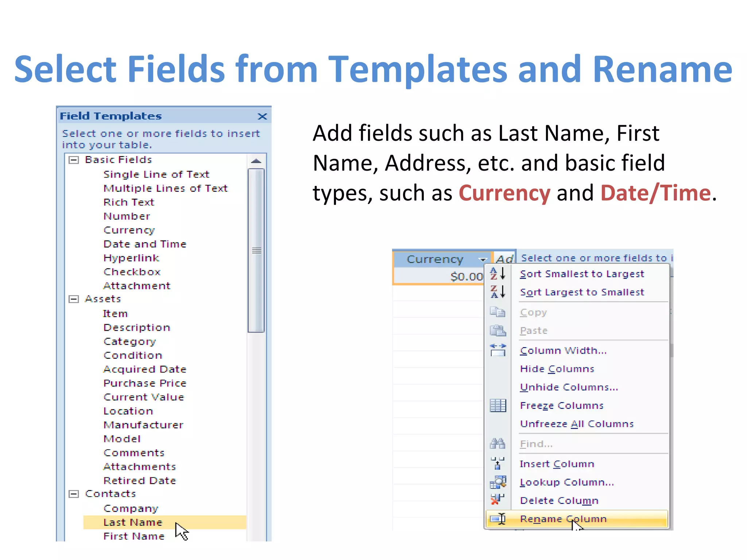Click the grayed Find... menu entry
This screenshot has height=560, width=747.
coord(536,444)
